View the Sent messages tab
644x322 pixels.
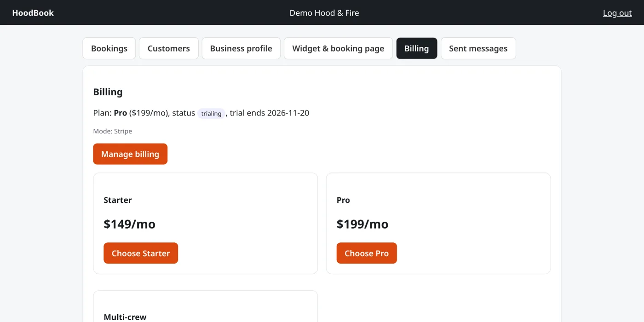(478, 48)
